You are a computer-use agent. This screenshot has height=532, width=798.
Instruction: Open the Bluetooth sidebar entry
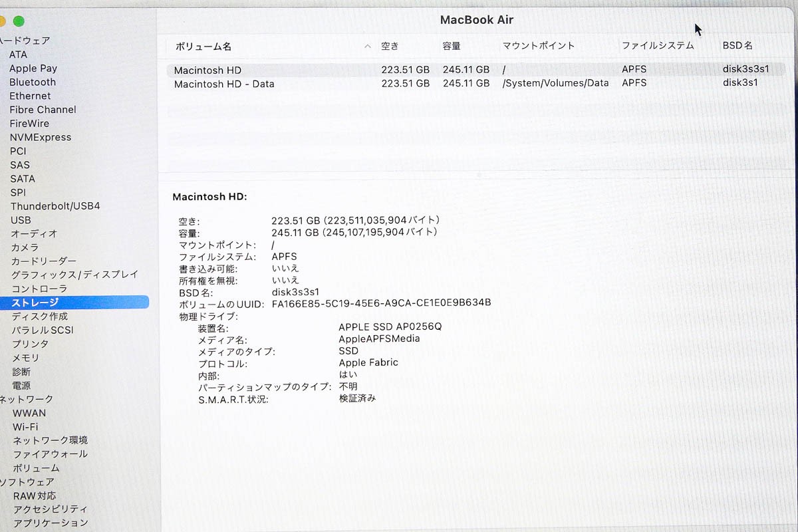pos(33,82)
